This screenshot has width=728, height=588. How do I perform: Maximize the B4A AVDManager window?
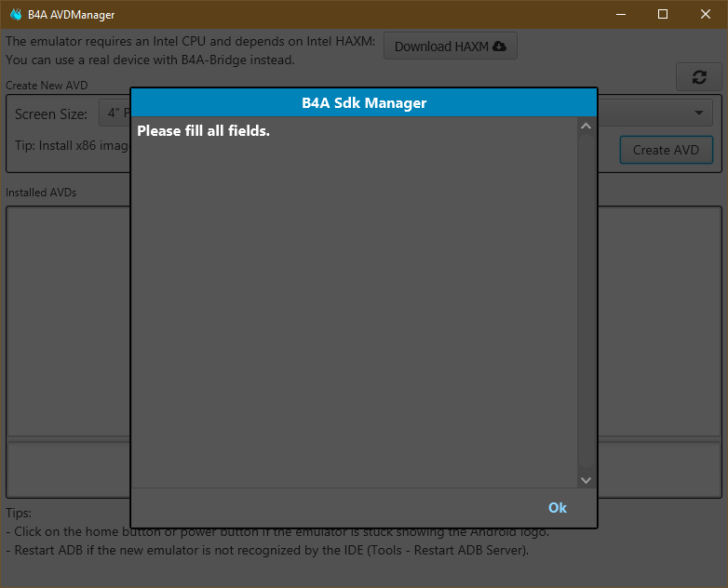tap(663, 14)
